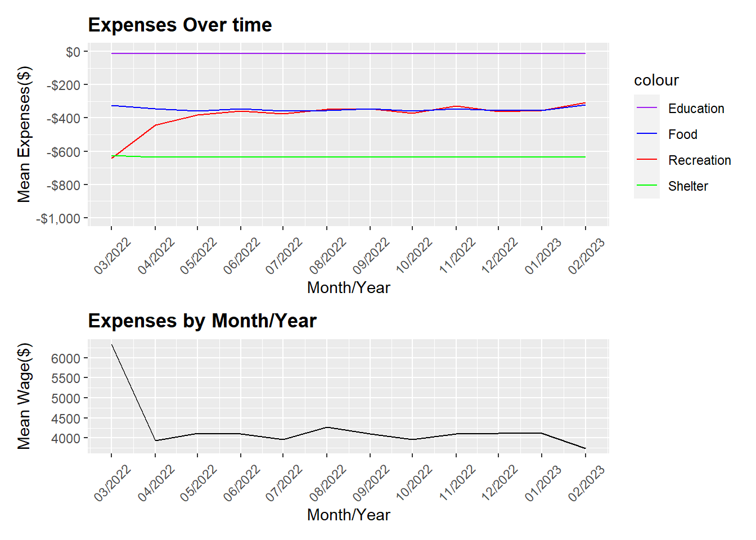Viewport: 756px width, 540px height.
Task: Click the 03/2022 tick label on top chart
Action: (x=113, y=256)
